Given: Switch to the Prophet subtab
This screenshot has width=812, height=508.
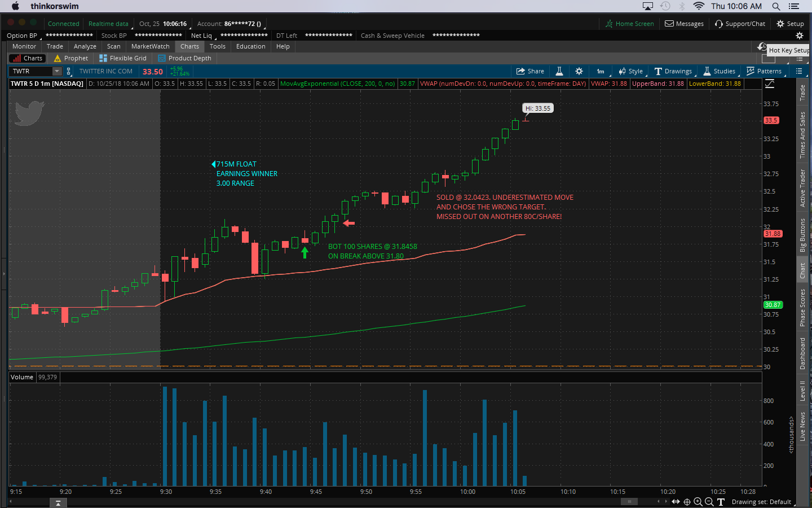Looking at the screenshot, I should click(x=72, y=58).
